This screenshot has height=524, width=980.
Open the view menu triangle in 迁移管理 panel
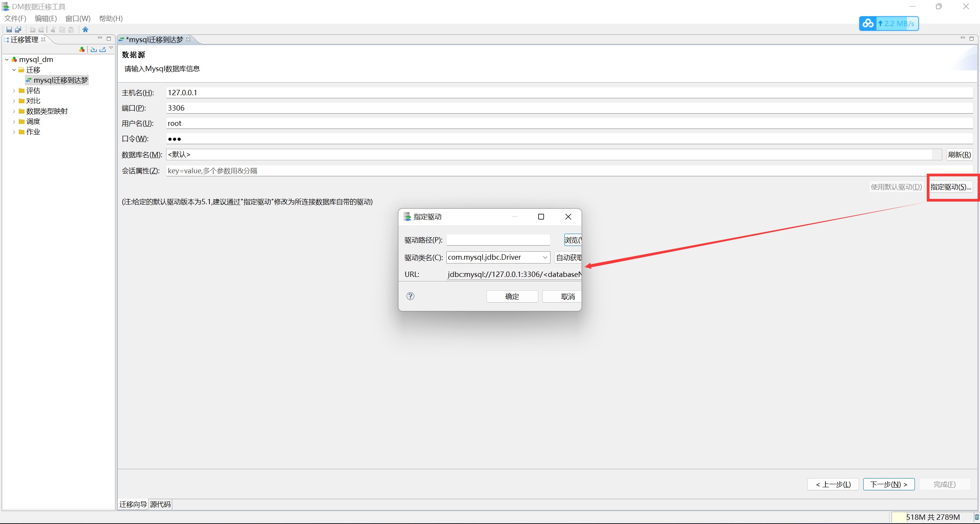click(111, 48)
